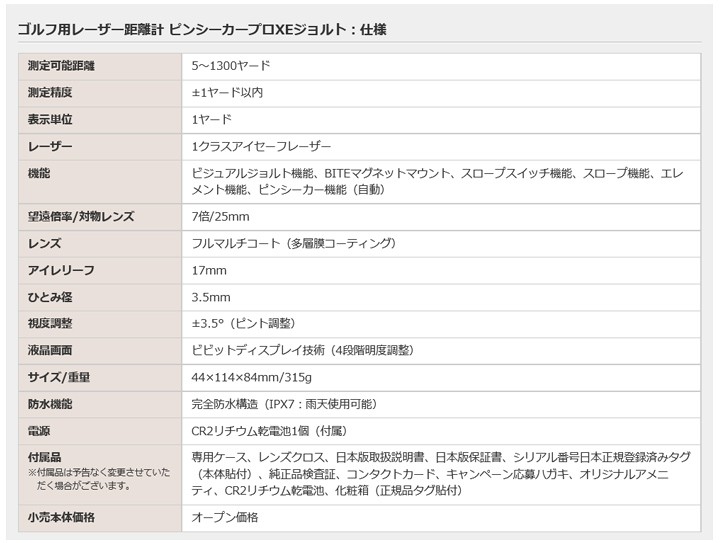
Task: Click the value 7倍/25mm
Action: click(220, 217)
